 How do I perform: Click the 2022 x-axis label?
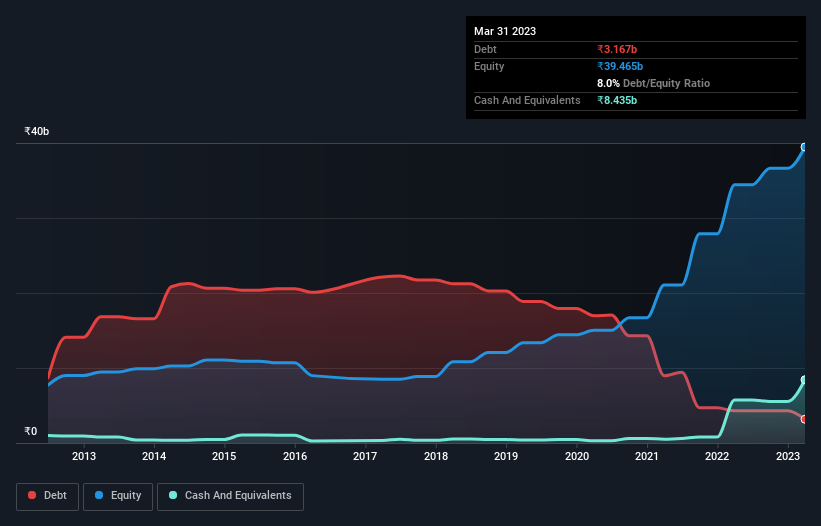(x=717, y=456)
